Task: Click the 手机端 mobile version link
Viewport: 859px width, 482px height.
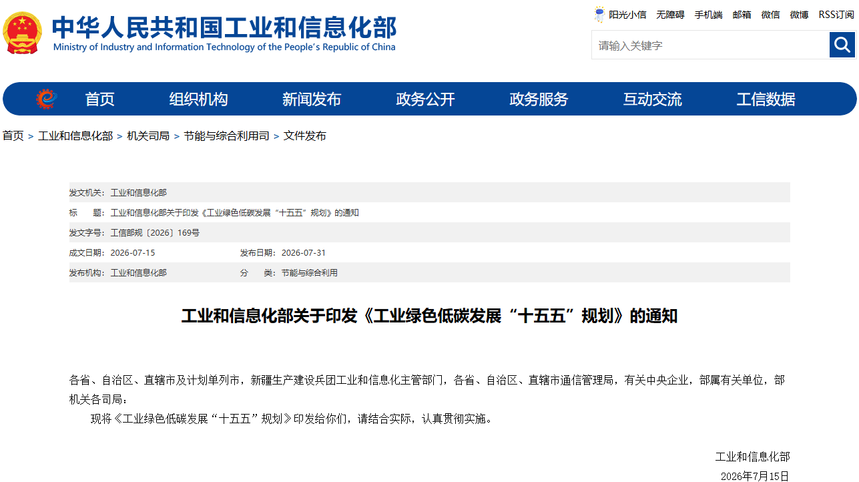Action: tap(708, 15)
